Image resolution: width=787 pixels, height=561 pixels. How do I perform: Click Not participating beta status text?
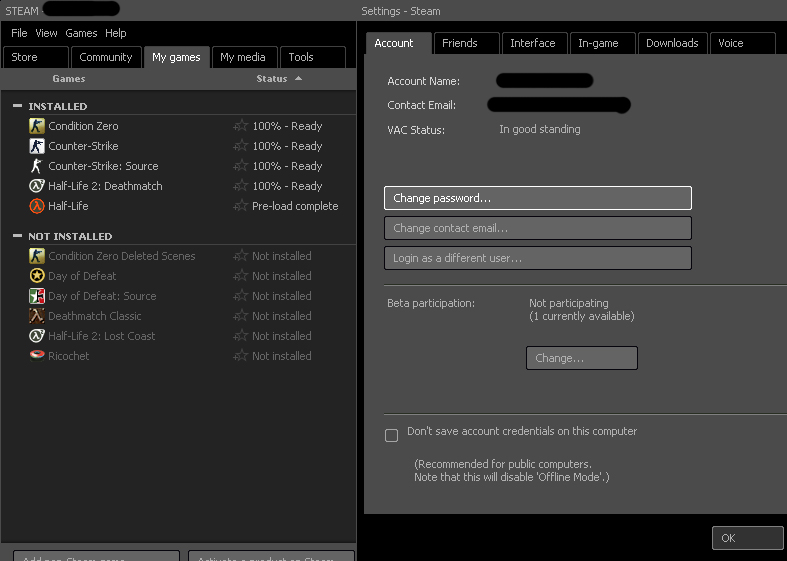569,303
